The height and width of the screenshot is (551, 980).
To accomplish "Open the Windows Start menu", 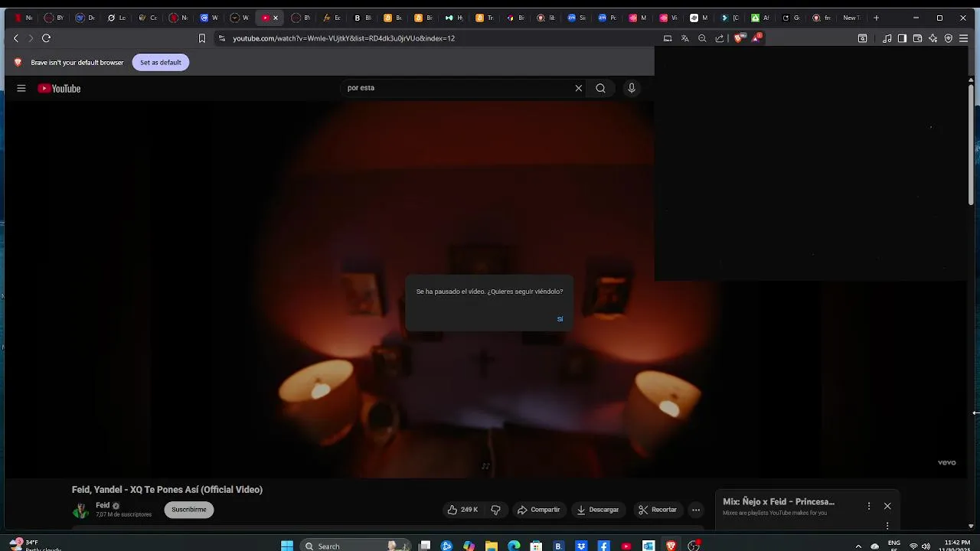I will tap(287, 546).
